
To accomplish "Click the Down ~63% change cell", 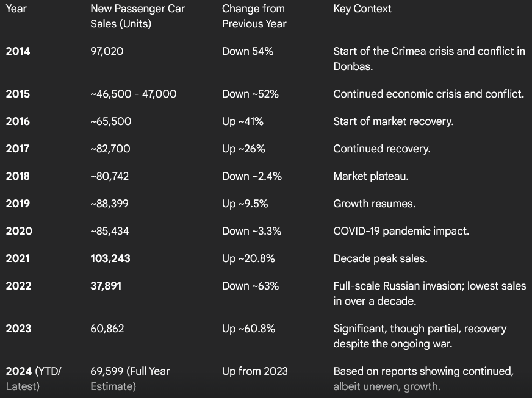I will coord(250,286).
